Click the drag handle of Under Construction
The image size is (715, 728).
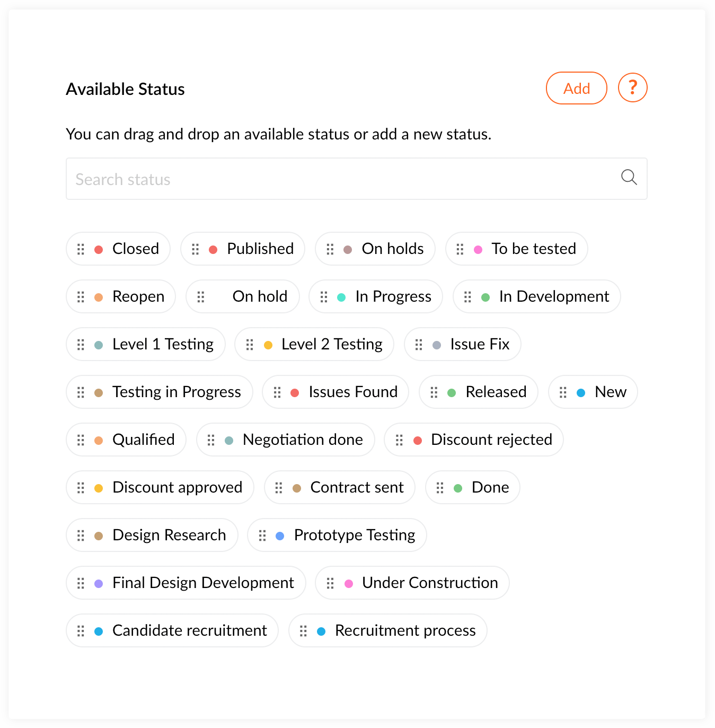point(330,583)
